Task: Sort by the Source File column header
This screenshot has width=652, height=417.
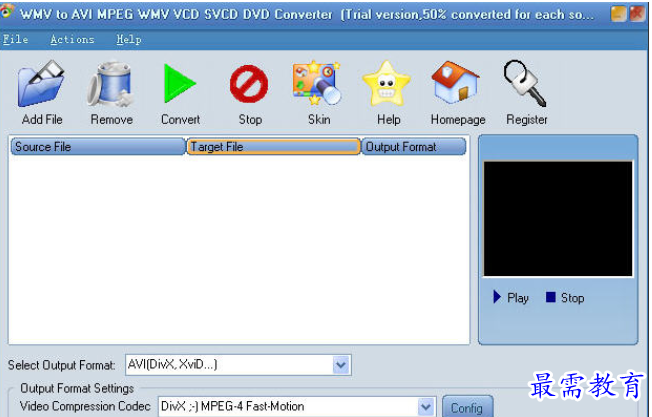Action: (98, 147)
